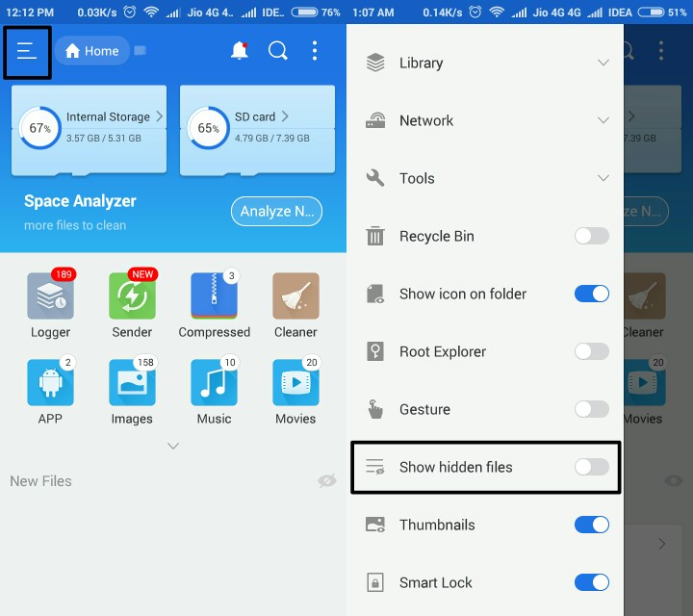Click the Network router icon

pos(375,120)
